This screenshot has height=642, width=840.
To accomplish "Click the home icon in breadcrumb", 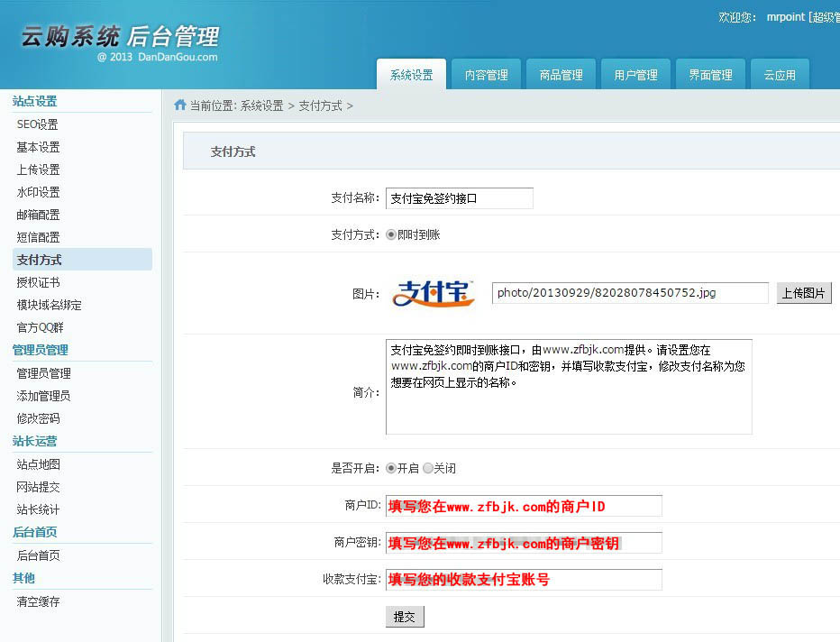I will (180, 105).
